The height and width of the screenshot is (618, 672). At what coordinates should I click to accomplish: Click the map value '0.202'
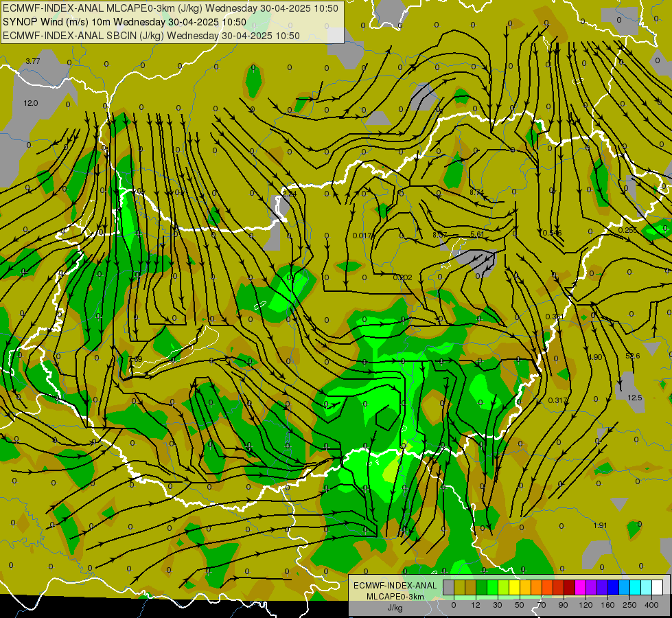click(402, 277)
